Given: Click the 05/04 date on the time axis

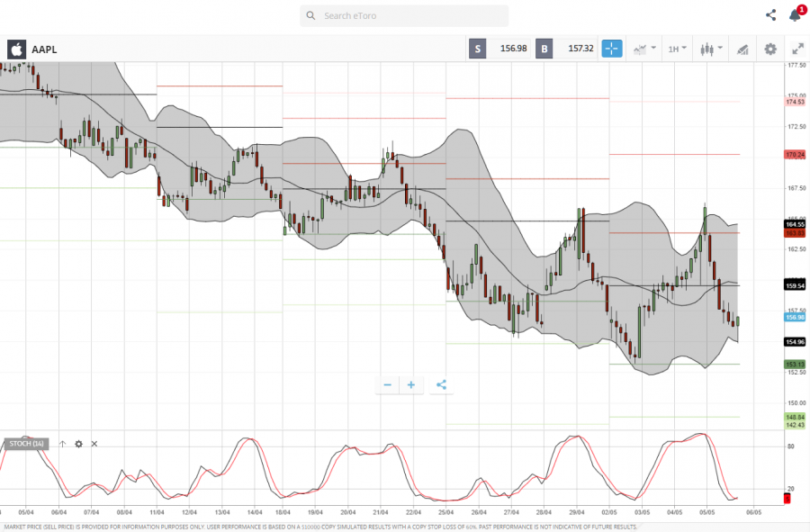Looking at the screenshot, I should (26, 512).
